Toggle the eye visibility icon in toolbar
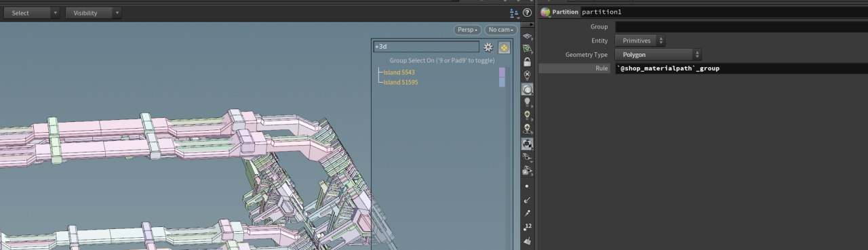The height and width of the screenshot is (250, 868). [x=528, y=158]
